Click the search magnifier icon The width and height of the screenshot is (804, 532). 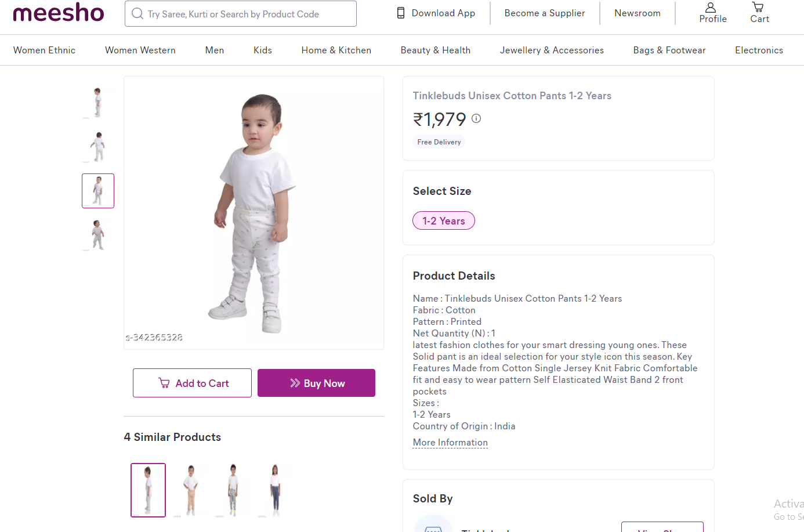(x=137, y=13)
